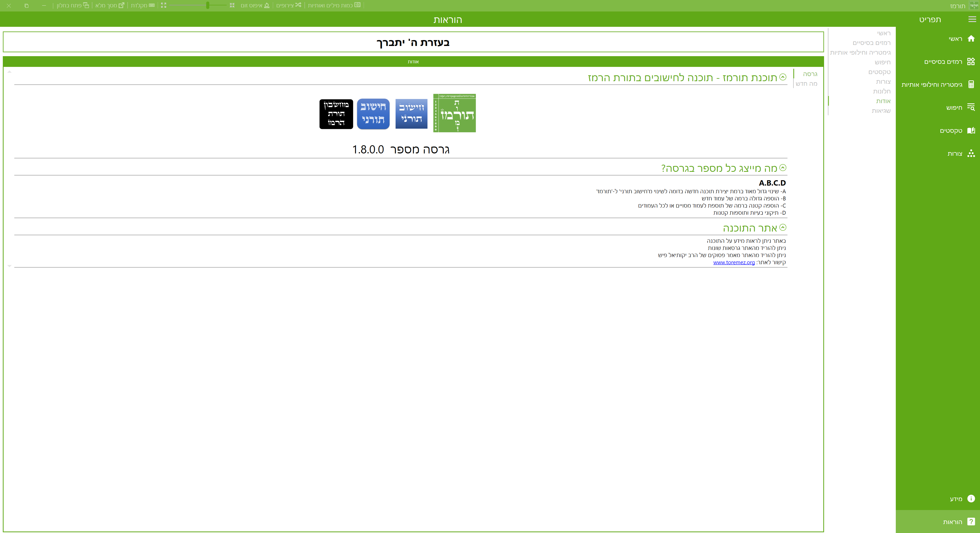Click the zoom-in expand arrows icon
Screen dimensions: 980x533
pos(164,5)
